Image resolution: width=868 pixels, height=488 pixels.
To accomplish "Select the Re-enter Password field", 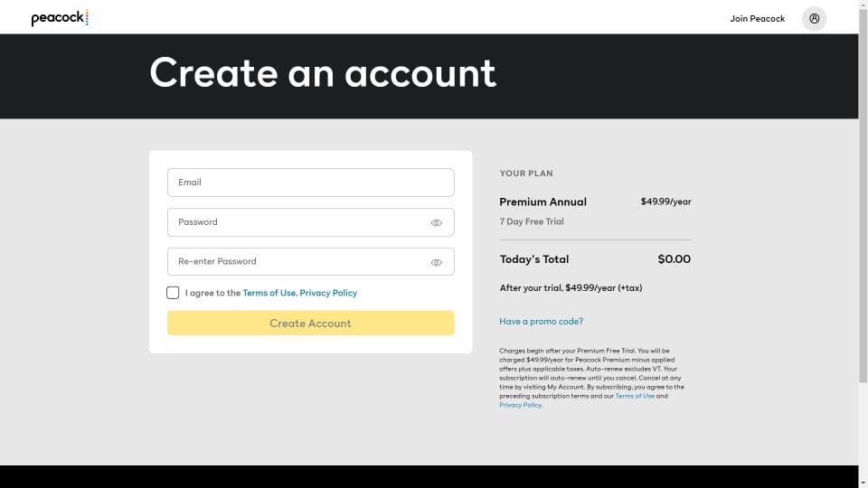I will 310,261.
